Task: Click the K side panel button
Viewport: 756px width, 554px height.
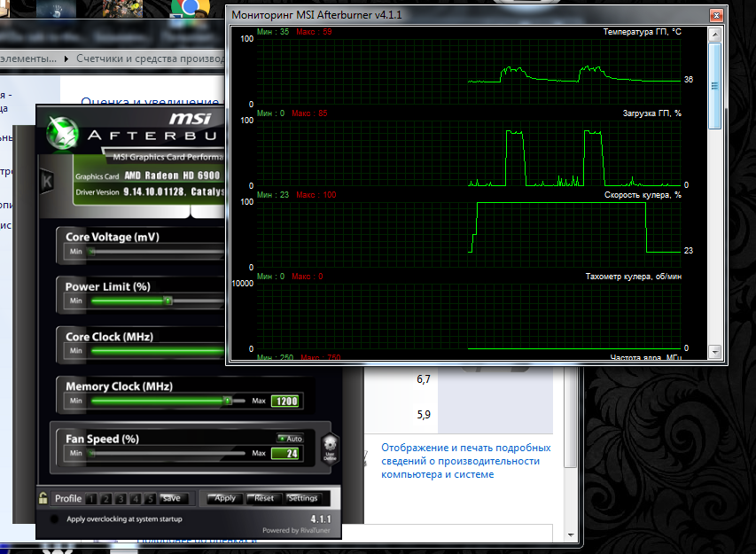Action: click(x=47, y=182)
